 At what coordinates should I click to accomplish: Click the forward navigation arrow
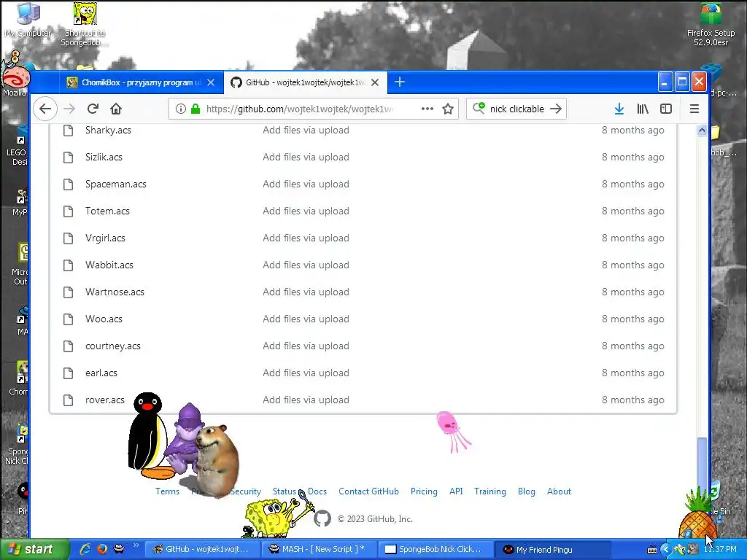coord(69,109)
